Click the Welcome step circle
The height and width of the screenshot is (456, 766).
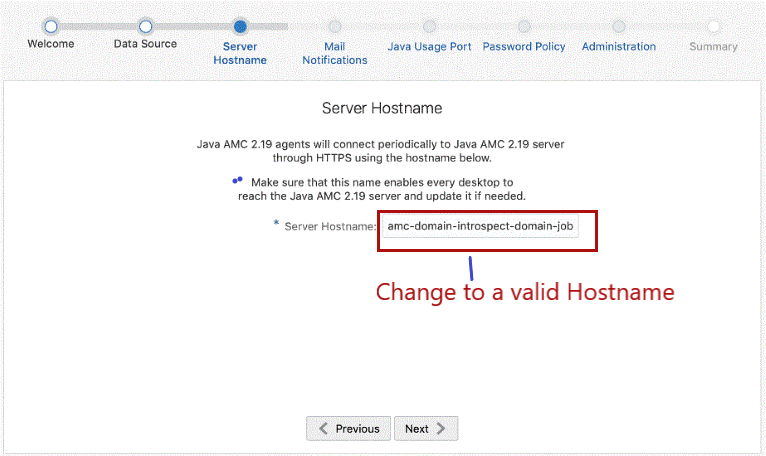tap(51, 26)
